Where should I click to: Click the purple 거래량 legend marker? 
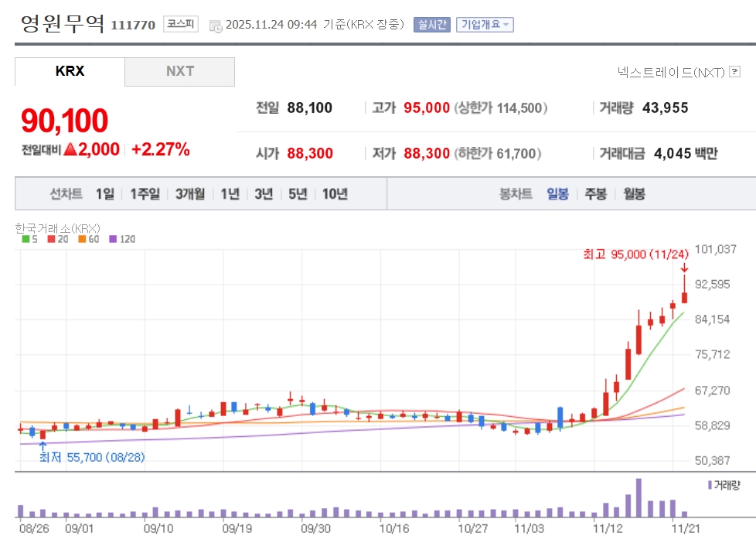[710, 485]
